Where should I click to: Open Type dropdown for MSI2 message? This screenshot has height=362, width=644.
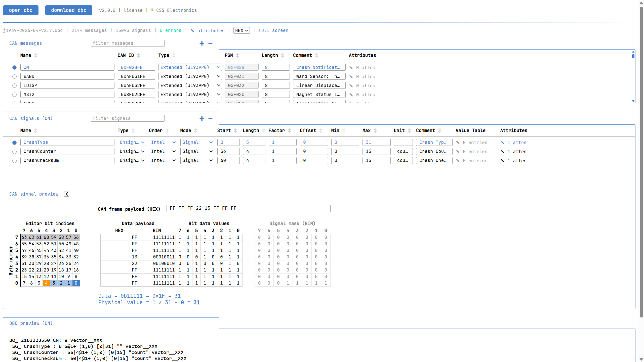click(190, 95)
